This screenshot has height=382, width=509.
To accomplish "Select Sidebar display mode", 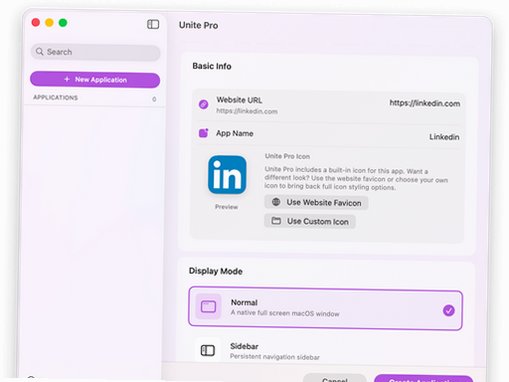I will 325,351.
